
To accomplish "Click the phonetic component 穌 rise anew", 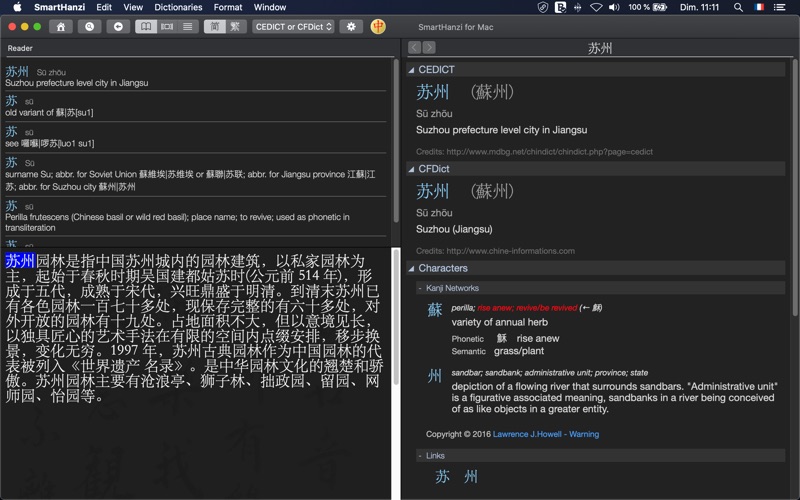I will pos(528,338).
